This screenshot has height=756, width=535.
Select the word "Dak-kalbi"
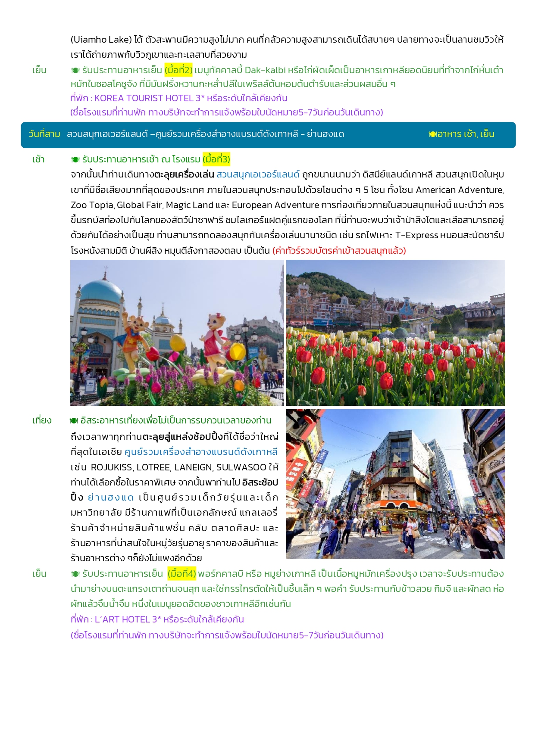coord(265,70)
